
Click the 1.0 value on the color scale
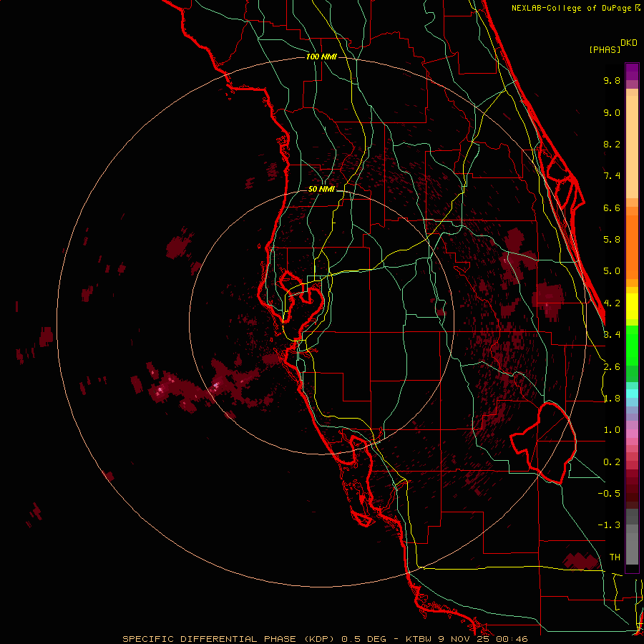[612, 430]
